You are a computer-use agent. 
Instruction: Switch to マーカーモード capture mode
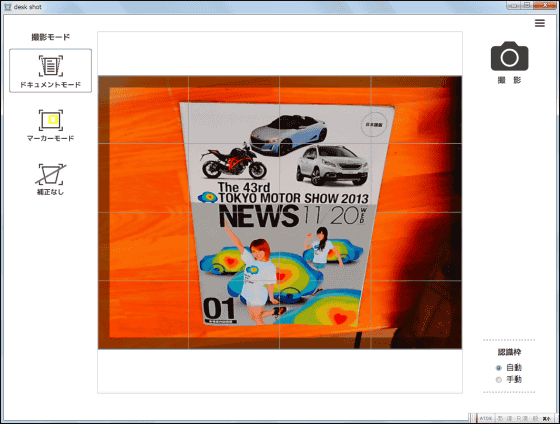coord(50,125)
